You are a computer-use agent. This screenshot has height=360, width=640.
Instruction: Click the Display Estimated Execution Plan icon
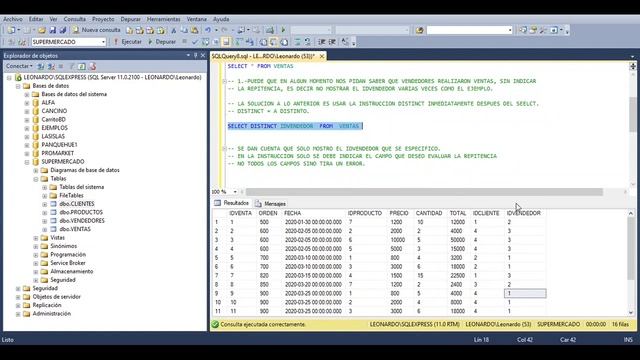pos(205,42)
